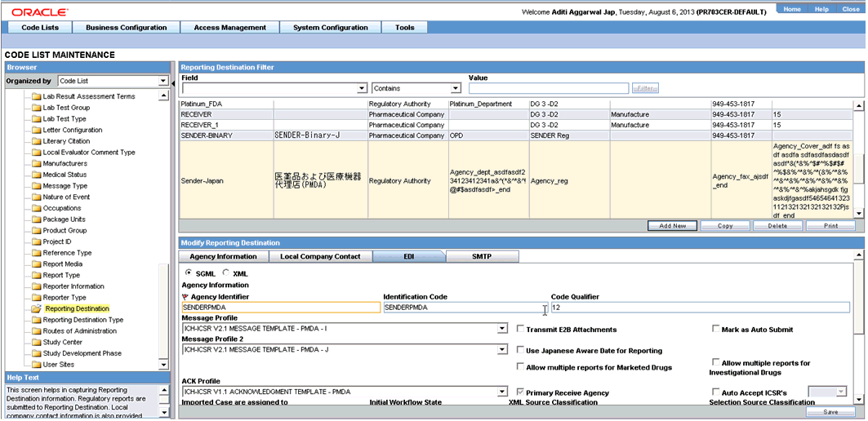This screenshot has height=421, width=868.
Task: Click the Product Group folder icon
Action: point(36,231)
